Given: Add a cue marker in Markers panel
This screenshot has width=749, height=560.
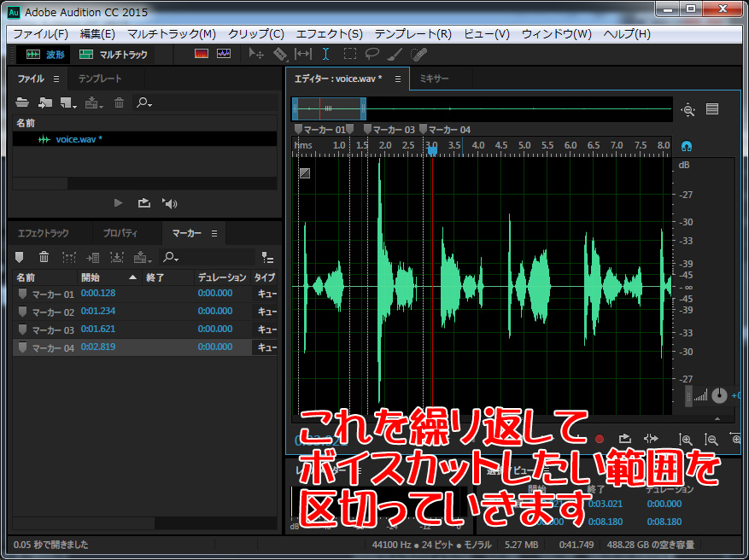Looking at the screenshot, I should pyautogui.click(x=19, y=258).
